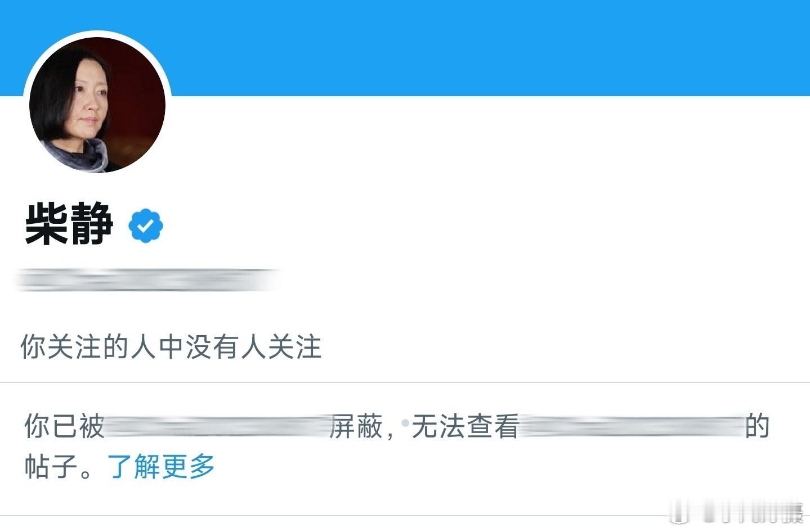The width and height of the screenshot is (810, 532).
Task: Click the blurred username before 的帖子
Action: tap(632, 427)
